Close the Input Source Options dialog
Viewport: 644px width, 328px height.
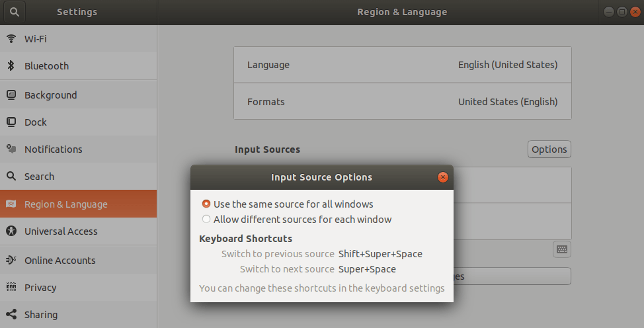click(443, 177)
